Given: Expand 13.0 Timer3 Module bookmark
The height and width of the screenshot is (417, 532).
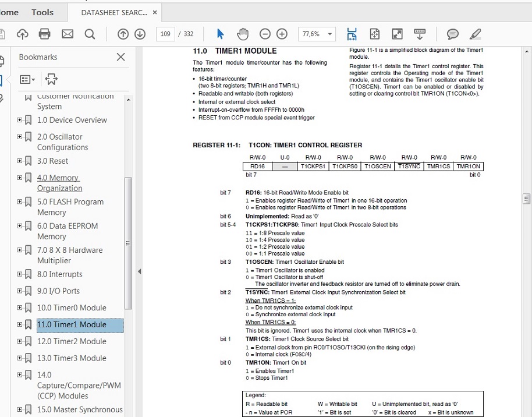Looking at the screenshot, I should pyautogui.click(x=20, y=358).
